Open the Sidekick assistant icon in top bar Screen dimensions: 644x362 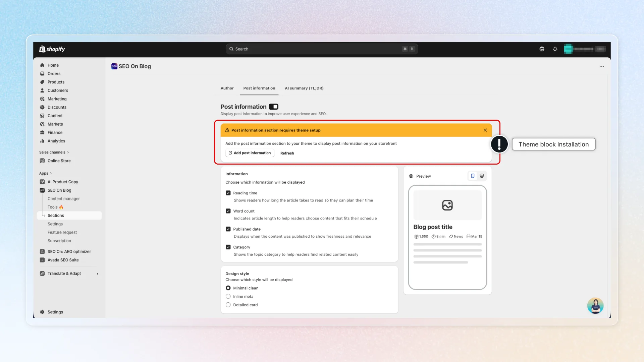(x=542, y=49)
